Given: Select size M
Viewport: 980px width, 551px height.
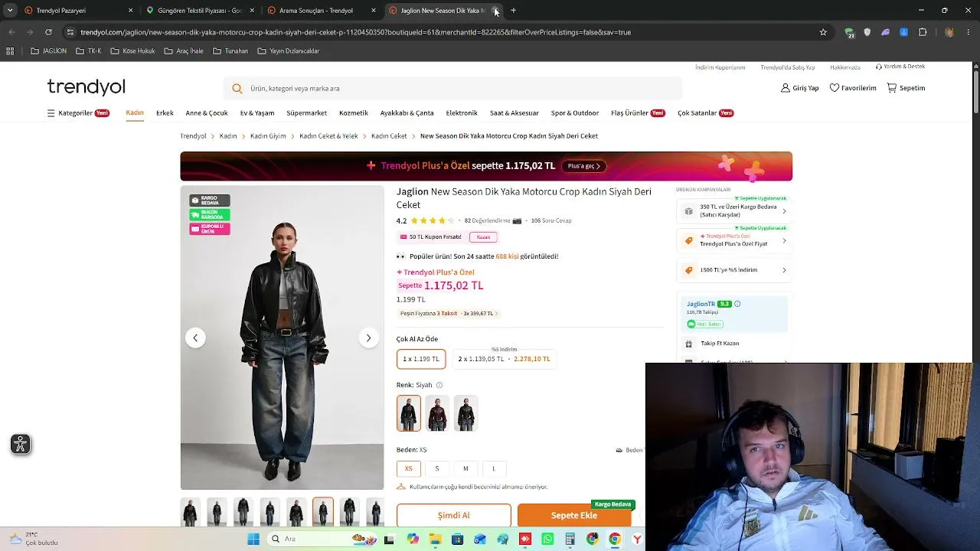Looking at the screenshot, I should 465,468.
